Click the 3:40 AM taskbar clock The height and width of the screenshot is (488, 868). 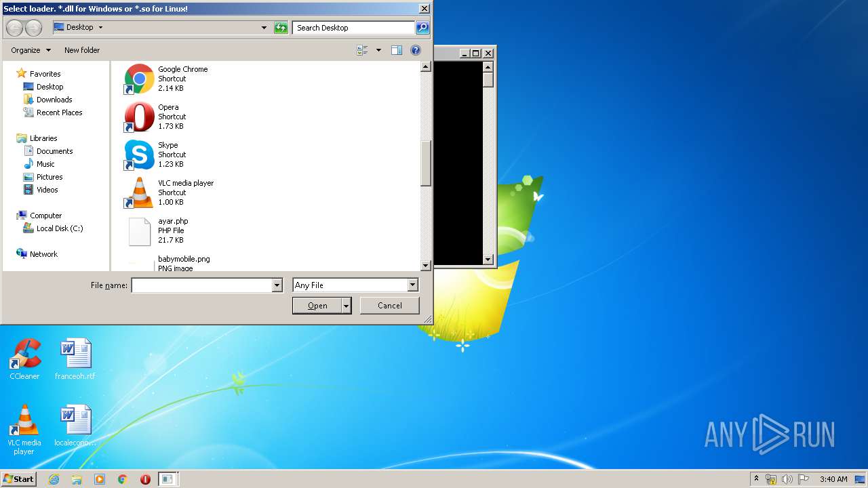pyautogui.click(x=833, y=479)
